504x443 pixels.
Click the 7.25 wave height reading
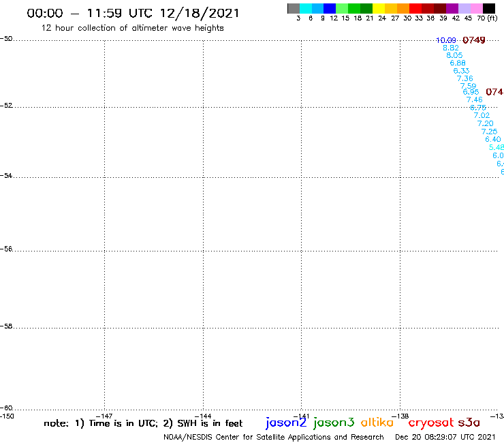pyautogui.click(x=489, y=132)
